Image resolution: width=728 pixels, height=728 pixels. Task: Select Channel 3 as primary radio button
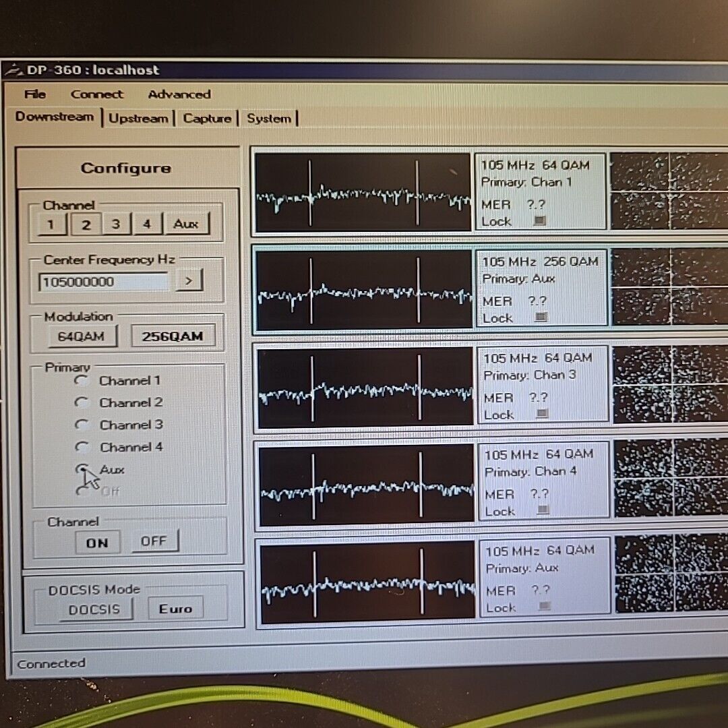click(82, 425)
